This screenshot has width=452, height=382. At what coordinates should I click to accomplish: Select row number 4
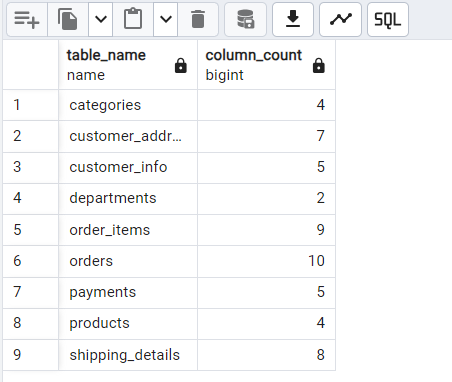[x=31, y=198]
